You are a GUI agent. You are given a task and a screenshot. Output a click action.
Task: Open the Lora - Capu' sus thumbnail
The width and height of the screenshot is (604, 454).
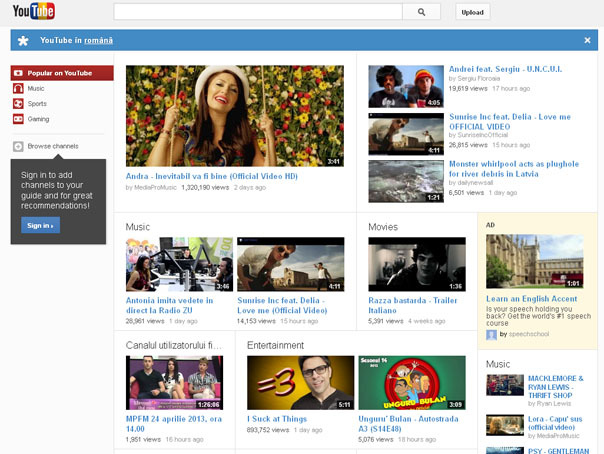[x=505, y=425]
